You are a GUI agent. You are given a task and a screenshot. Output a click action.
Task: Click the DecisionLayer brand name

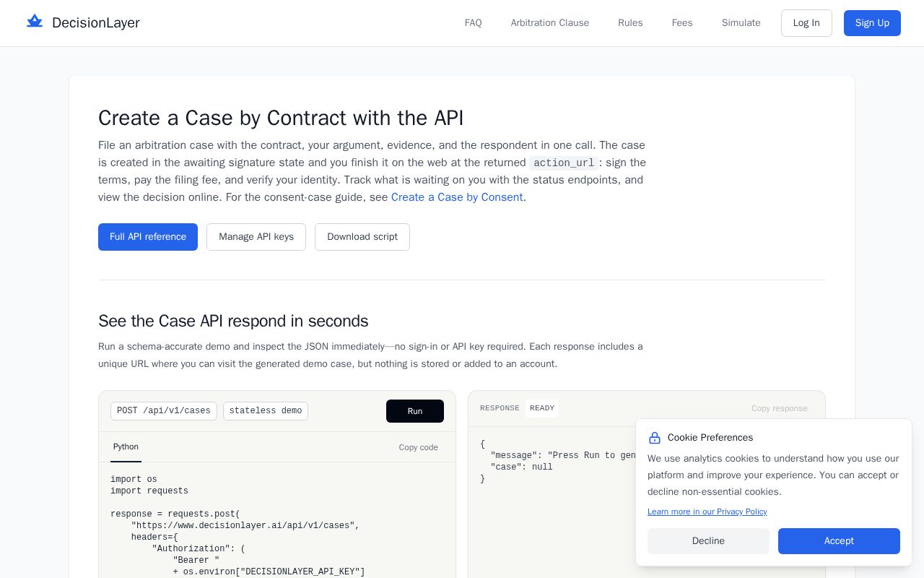[x=96, y=22]
